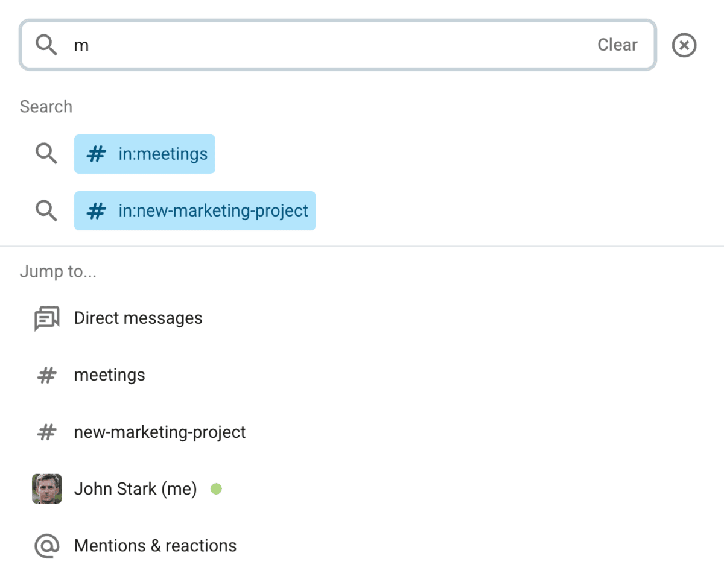Click the hashtag icon inside the in:meetings chip
Screen dimensions: 724x588
(96, 154)
